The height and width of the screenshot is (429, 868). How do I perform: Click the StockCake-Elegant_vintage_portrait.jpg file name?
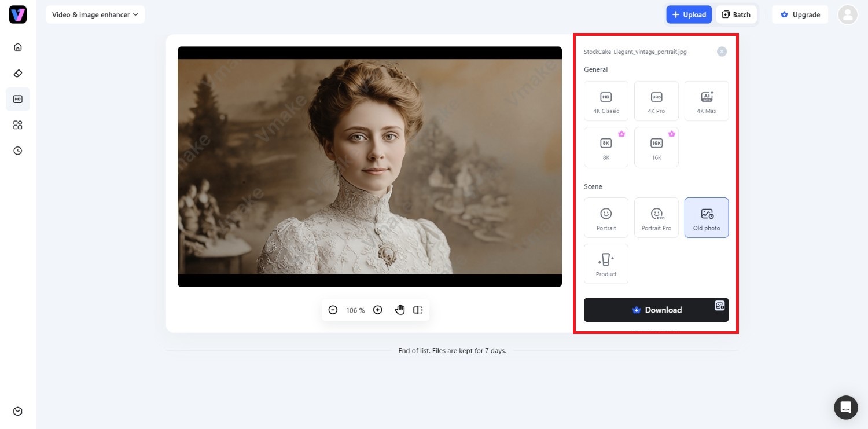pyautogui.click(x=635, y=52)
